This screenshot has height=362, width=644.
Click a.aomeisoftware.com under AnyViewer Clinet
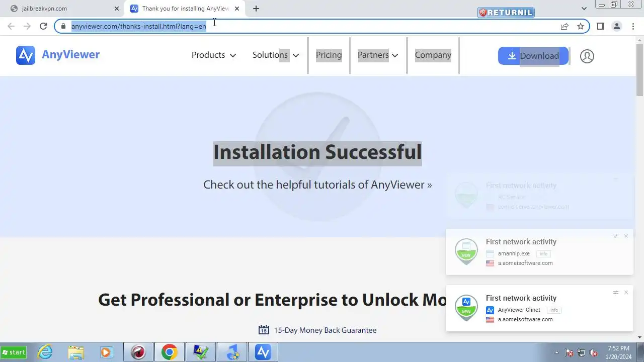[525, 319]
